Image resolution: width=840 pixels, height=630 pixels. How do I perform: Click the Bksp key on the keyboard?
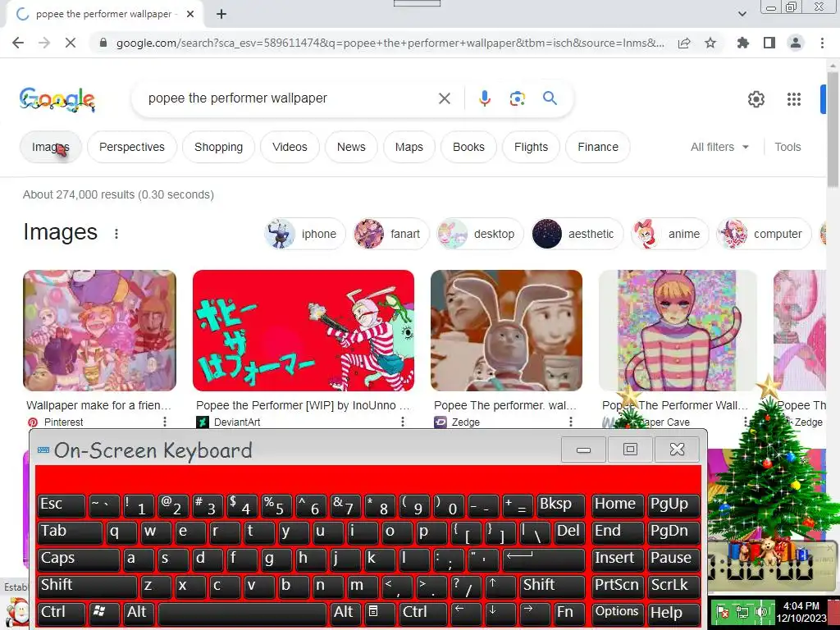tap(560, 504)
